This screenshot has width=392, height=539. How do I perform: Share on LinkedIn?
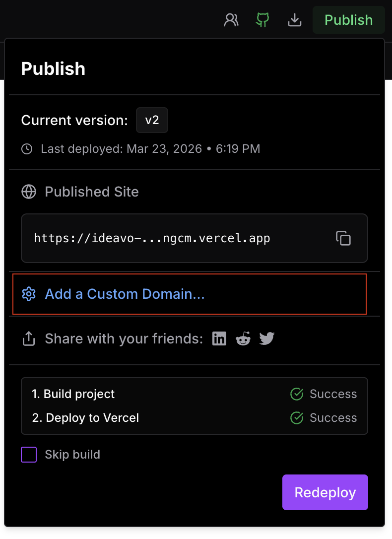pos(219,339)
